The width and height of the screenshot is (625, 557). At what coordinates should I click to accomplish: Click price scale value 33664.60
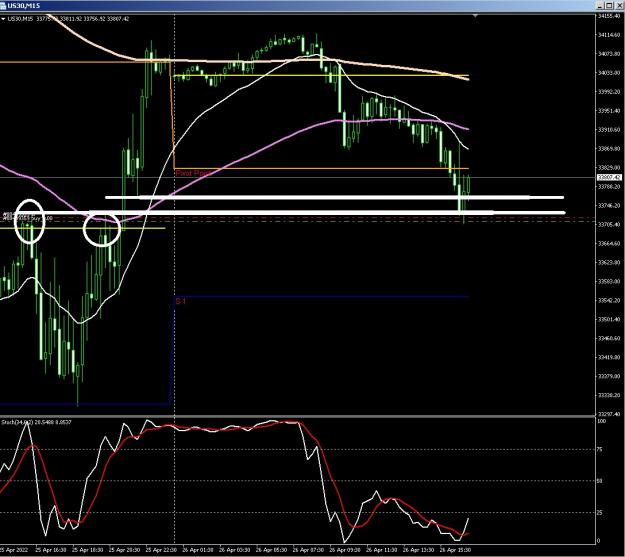(x=609, y=244)
